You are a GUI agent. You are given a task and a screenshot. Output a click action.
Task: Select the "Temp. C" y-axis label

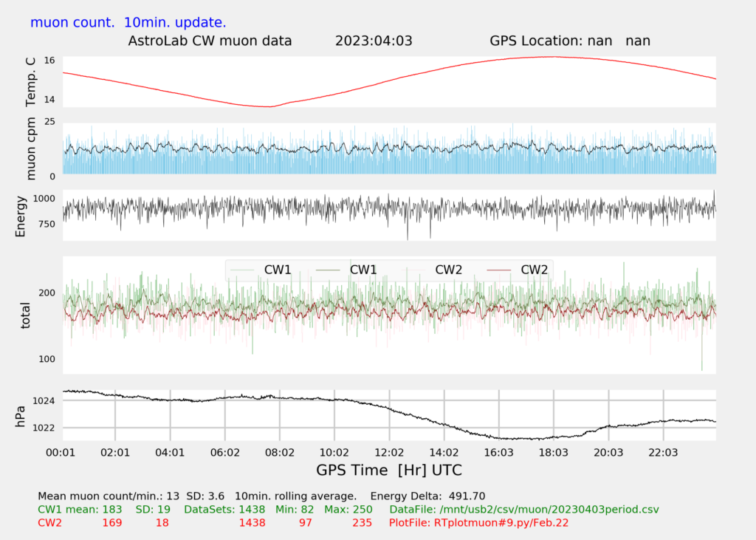(30, 82)
